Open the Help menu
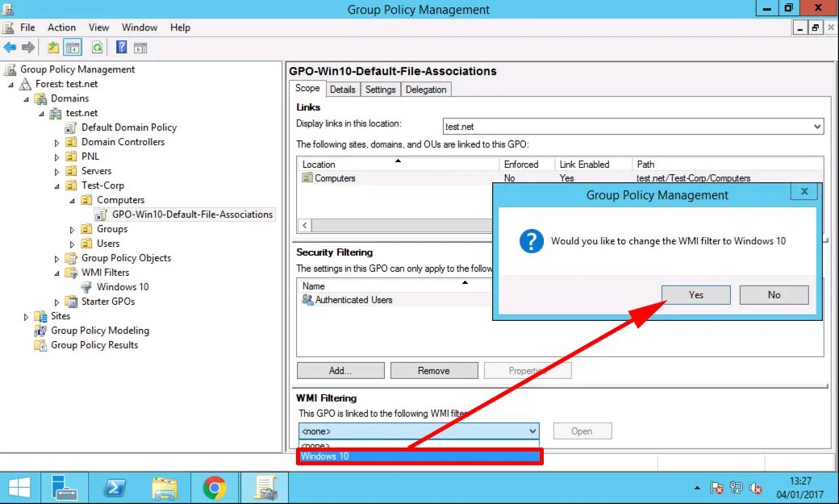Screen dimensions: 839x504 pos(180,27)
